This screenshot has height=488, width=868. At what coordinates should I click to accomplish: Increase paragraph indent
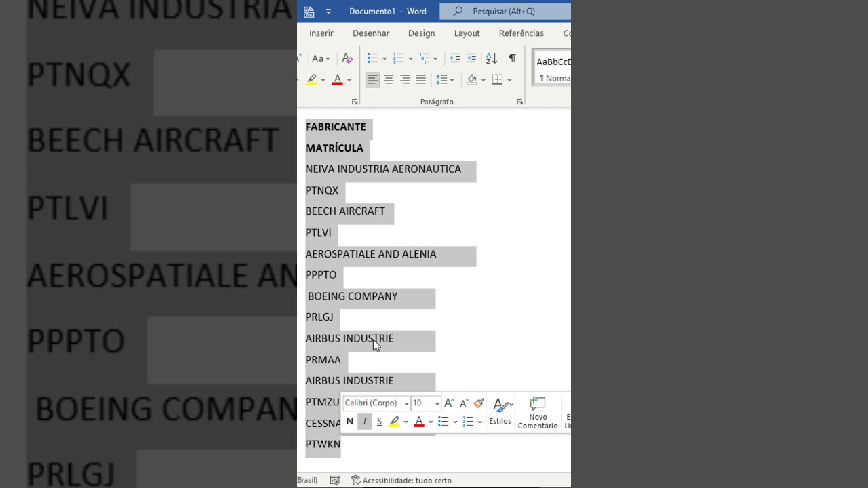(471, 59)
